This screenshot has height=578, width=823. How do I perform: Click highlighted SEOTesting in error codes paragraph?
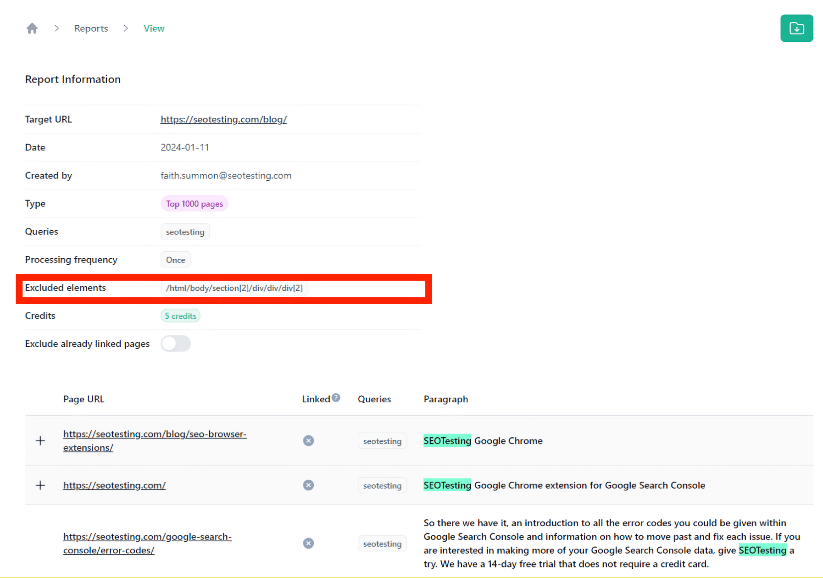click(762, 550)
